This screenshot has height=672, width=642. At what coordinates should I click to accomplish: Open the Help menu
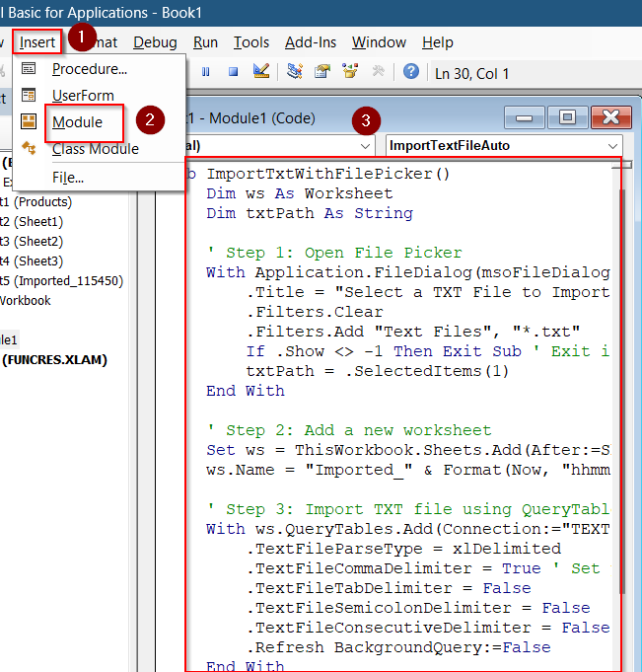pos(437,42)
